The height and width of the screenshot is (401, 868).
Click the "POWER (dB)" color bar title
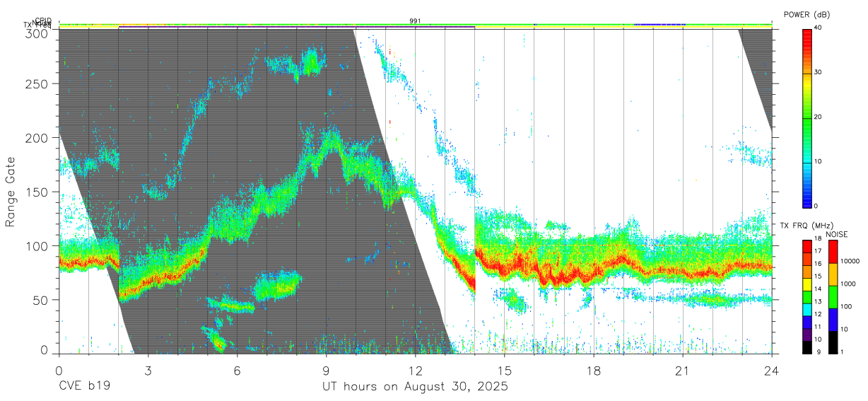click(x=807, y=15)
